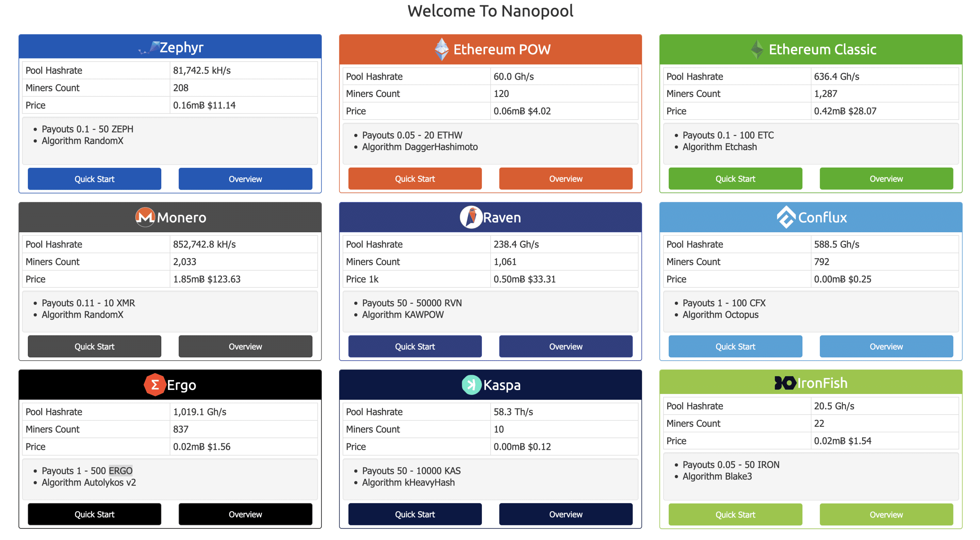This screenshot has width=980, height=540.
Task: Click Conflux hashrate 588.5 Gh/s
Action: click(x=837, y=244)
